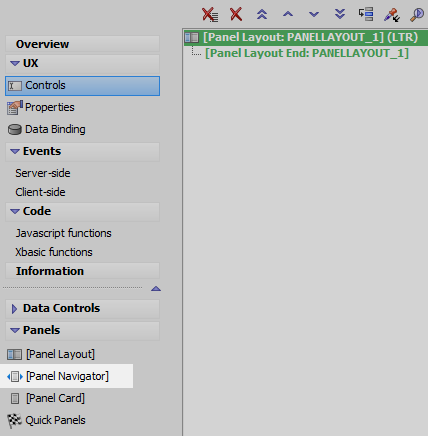The image size is (428, 436).
Task: Click the magnifier search toolbar icon
Action: pyautogui.click(x=417, y=15)
